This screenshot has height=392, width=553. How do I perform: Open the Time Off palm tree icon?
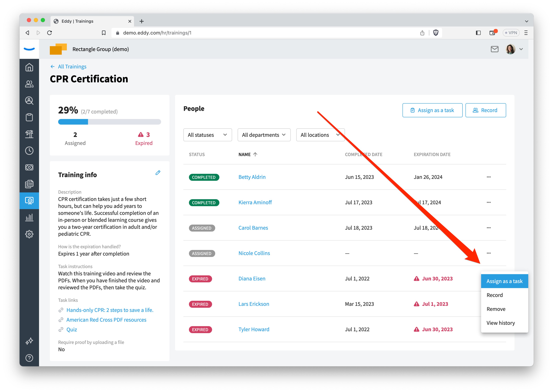[x=29, y=134]
